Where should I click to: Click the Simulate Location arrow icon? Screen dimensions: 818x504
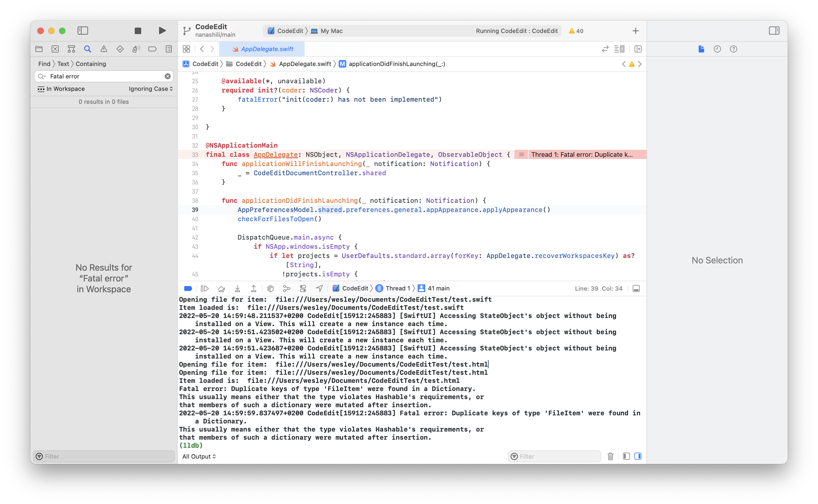[x=319, y=288]
